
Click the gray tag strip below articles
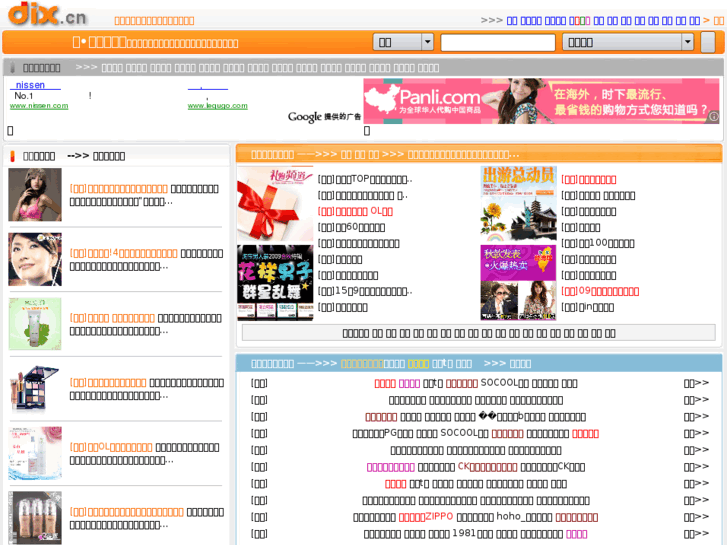478,333
